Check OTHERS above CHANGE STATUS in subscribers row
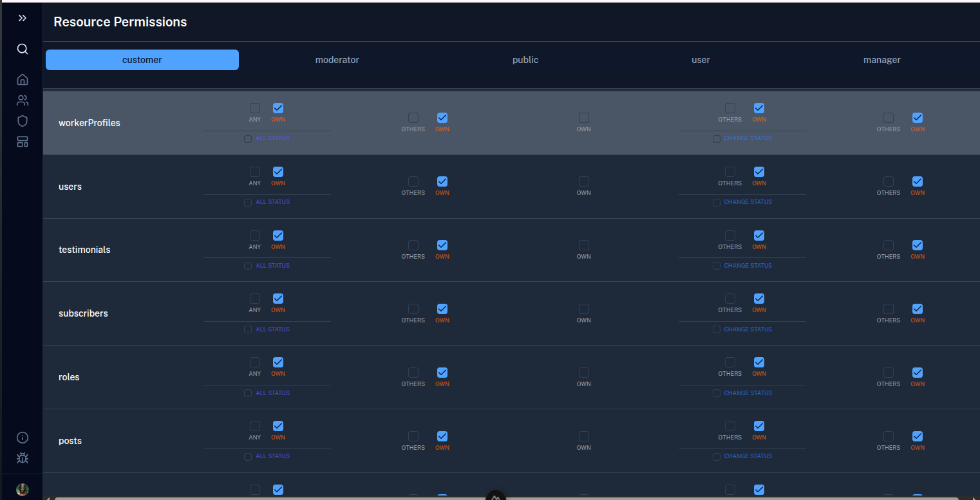 tap(730, 299)
